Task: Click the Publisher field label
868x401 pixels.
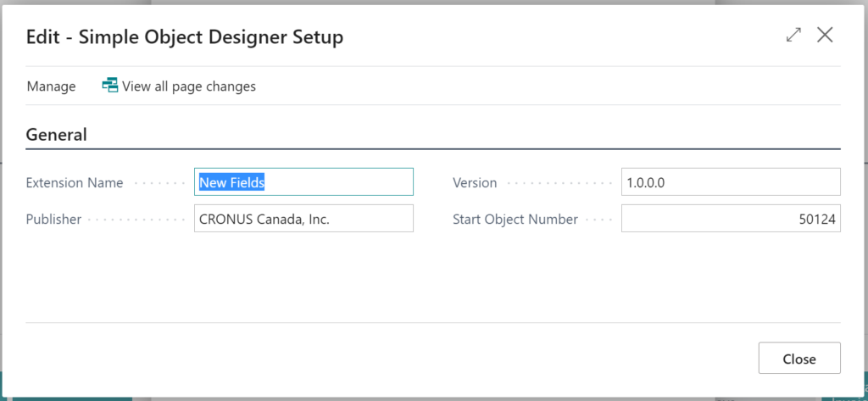Action: click(53, 220)
